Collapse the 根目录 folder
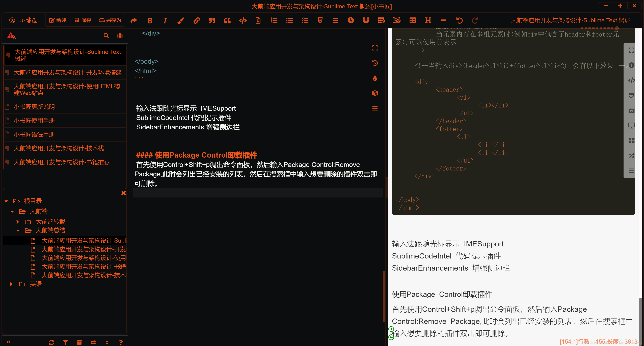Viewport: 644px width, 346px height. pos(7,201)
